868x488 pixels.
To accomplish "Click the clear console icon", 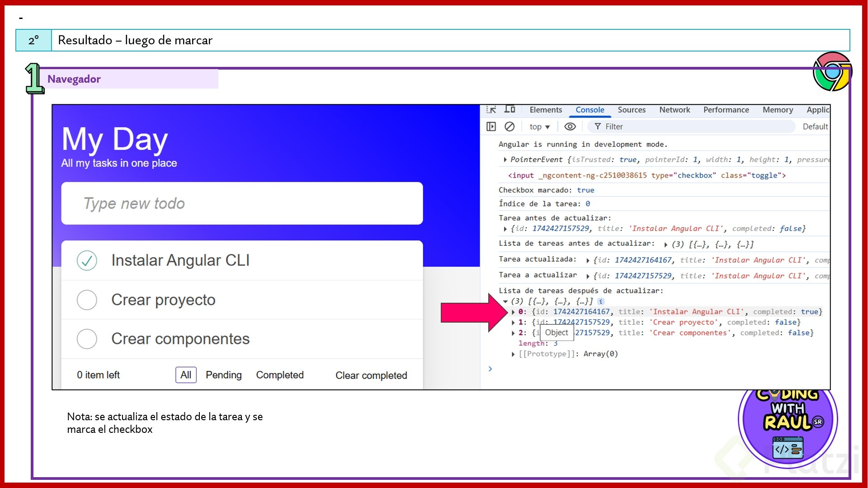I will coord(509,127).
